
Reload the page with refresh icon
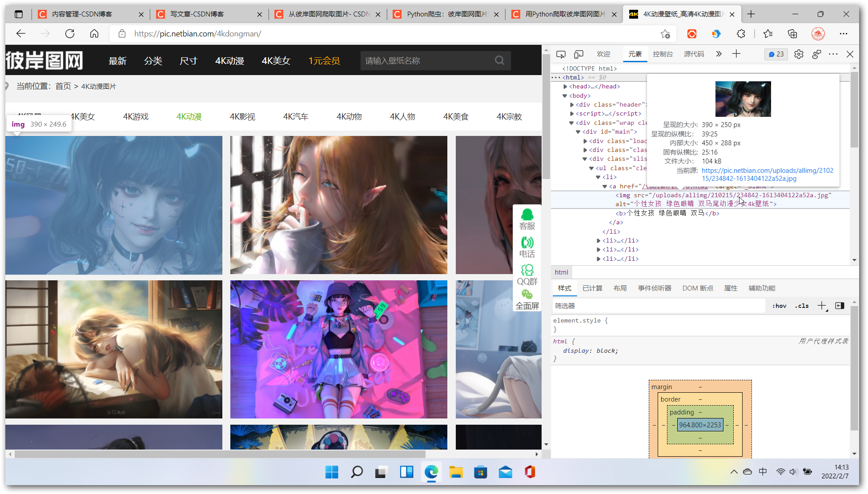click(70, 34)
